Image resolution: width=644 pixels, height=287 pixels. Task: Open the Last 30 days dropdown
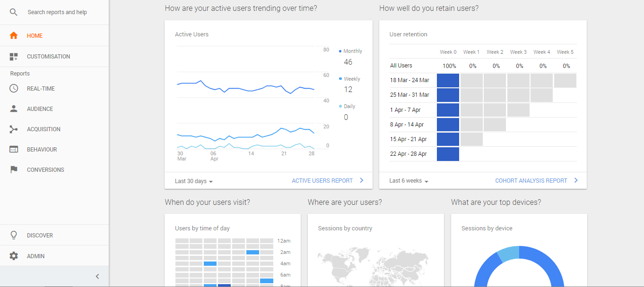194,181
